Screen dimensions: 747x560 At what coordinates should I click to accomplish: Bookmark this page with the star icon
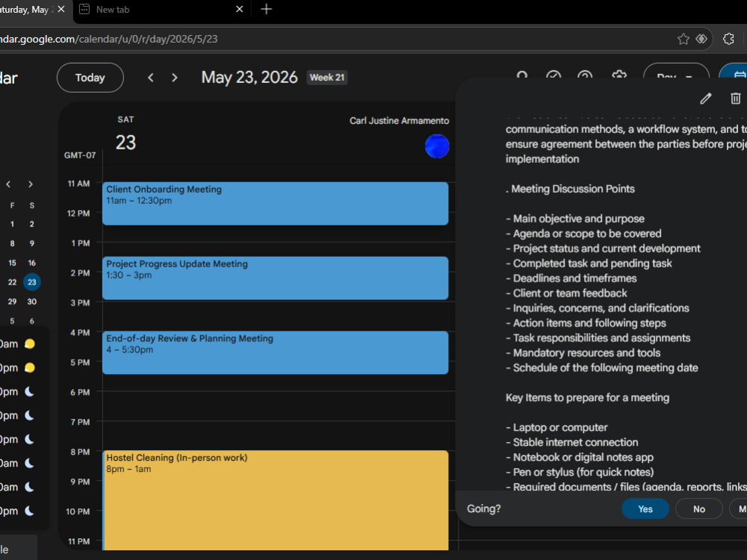click(x=684, y=39)
